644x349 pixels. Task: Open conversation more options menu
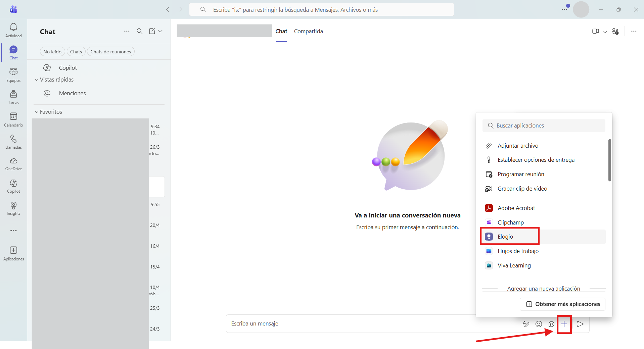[634, 31]
